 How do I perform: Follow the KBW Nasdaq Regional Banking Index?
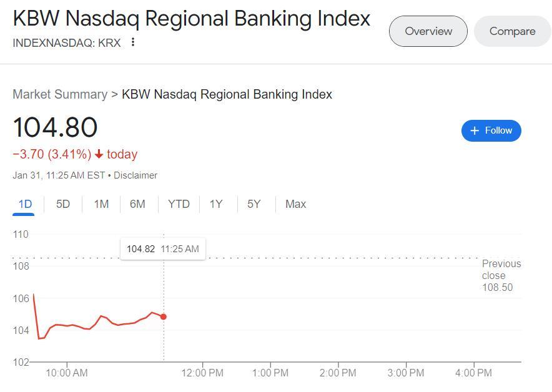click(x=491, y=130)
